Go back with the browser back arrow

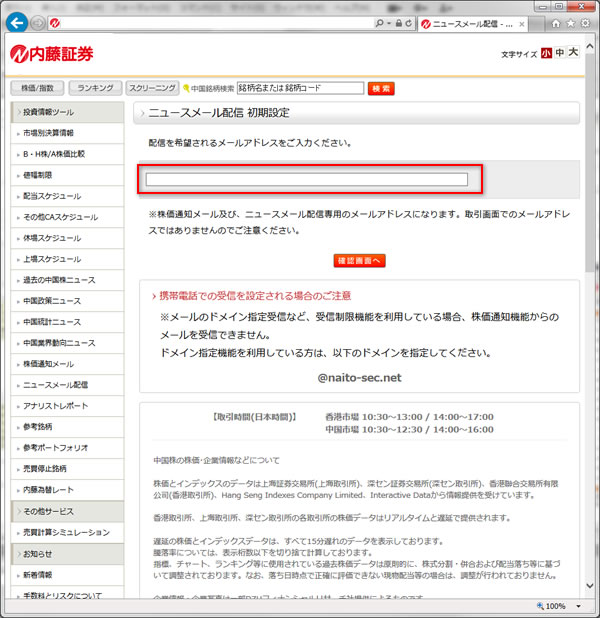pyautogui.click(x=17, y=23)
